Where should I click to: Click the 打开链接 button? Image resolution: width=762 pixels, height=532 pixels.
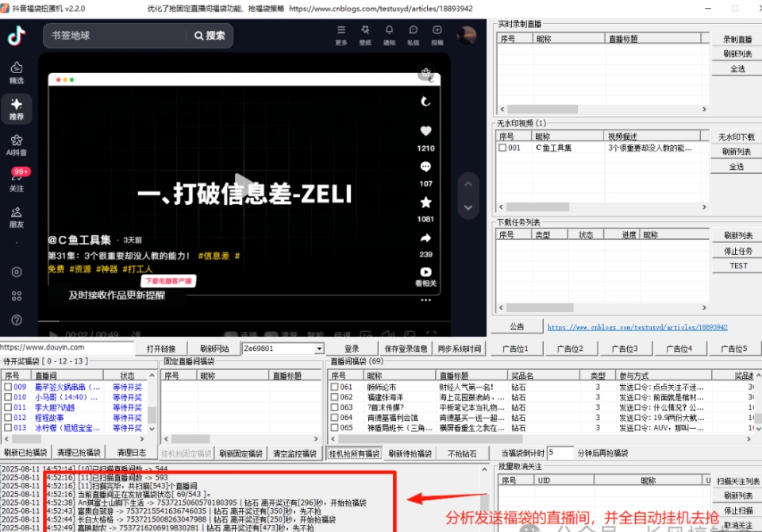coord(161,349)
